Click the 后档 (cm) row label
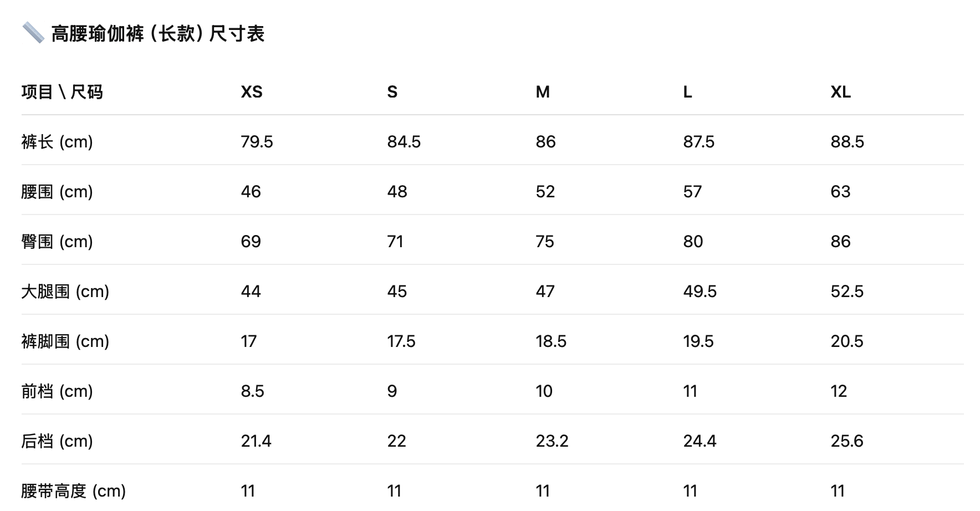 (57, 441)
